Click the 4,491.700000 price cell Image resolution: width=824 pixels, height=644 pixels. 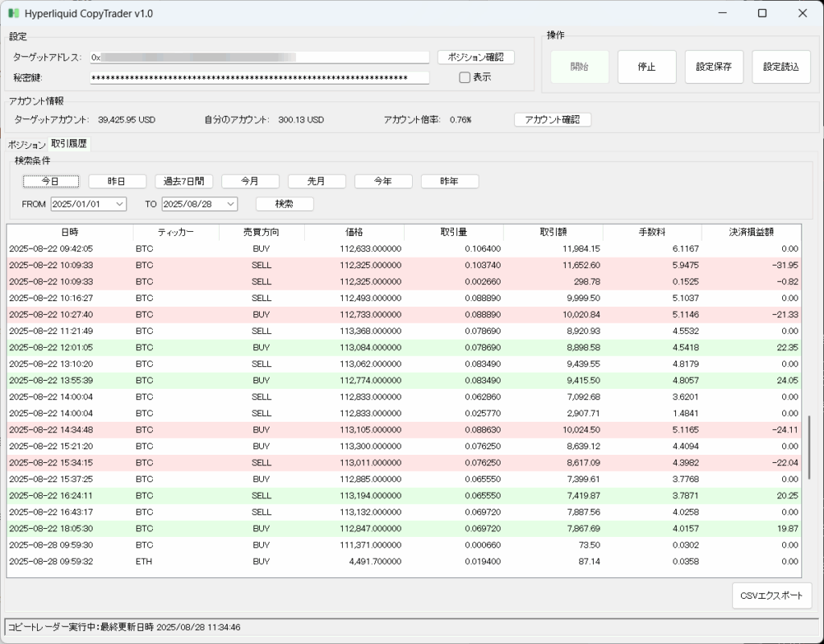[354, 561]
